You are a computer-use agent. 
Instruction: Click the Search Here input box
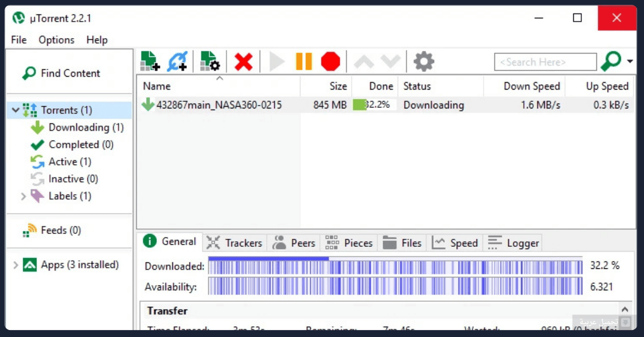pos(545,62)
